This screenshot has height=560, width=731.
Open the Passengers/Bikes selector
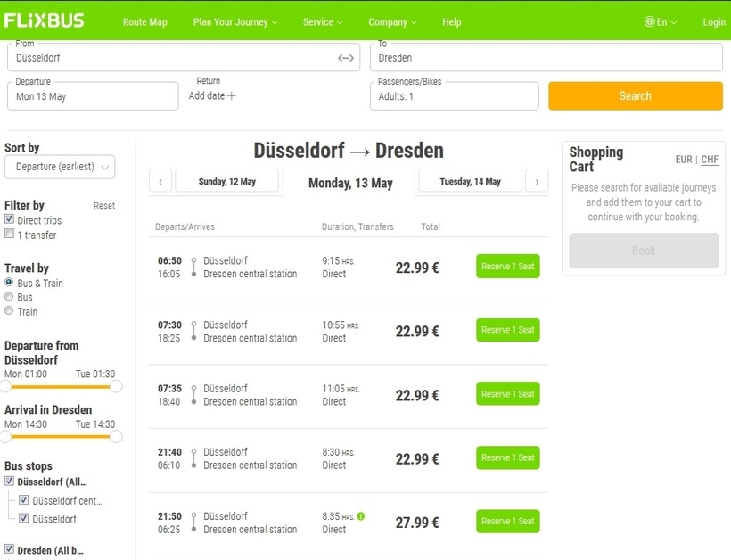pos(454,96)
